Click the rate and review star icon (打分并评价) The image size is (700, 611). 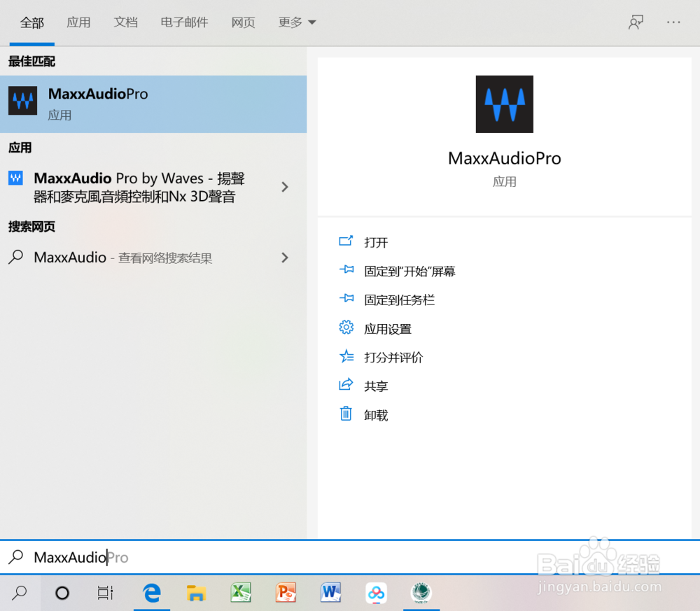pyautogui.click(x=346, y=356)
